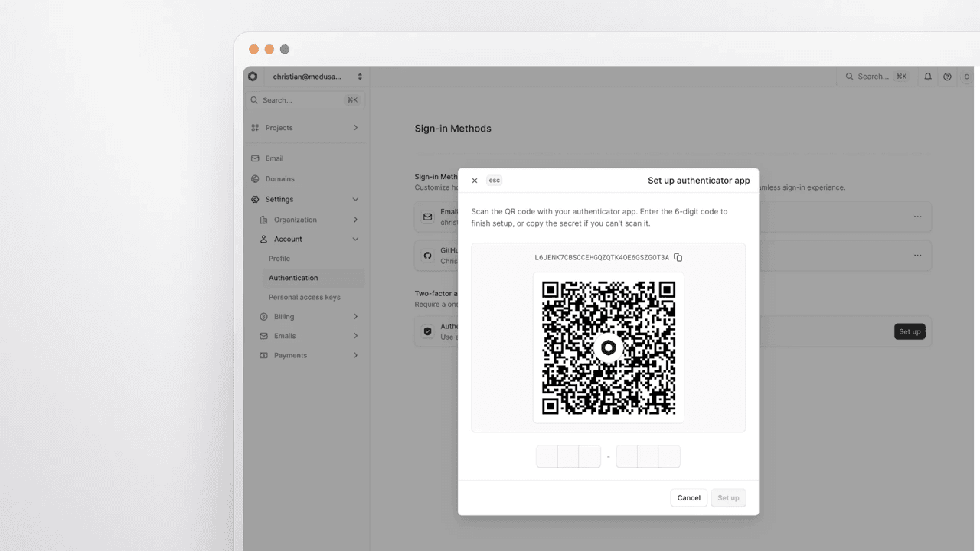Click the Settings gear icon
This screenshot has width=980, height=551.
255,200
